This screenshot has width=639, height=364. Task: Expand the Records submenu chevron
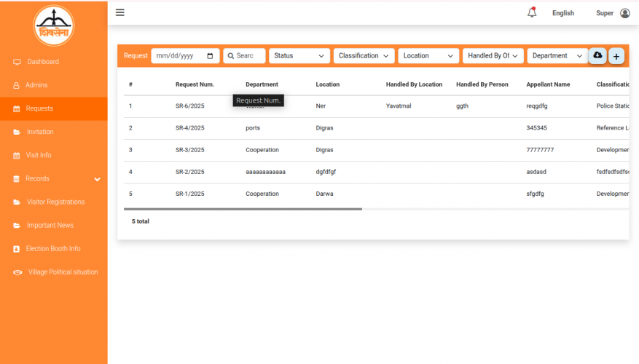click(97, 179)
